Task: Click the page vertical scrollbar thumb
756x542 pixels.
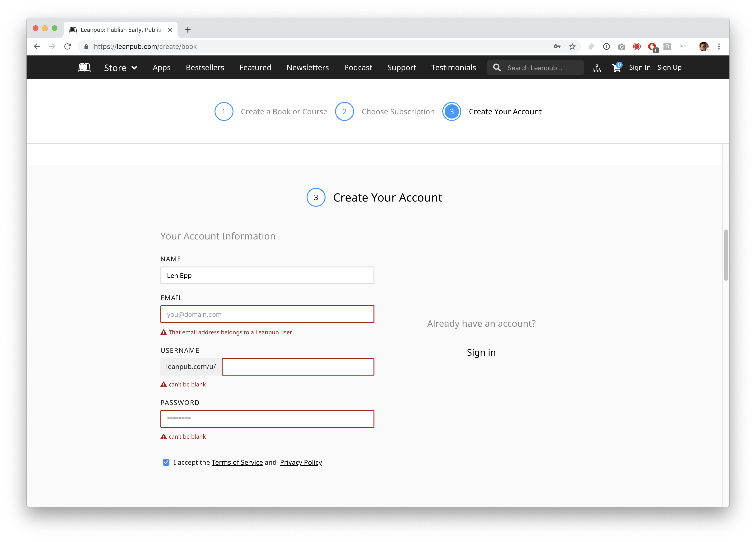Action: click(x=726, y=255)
